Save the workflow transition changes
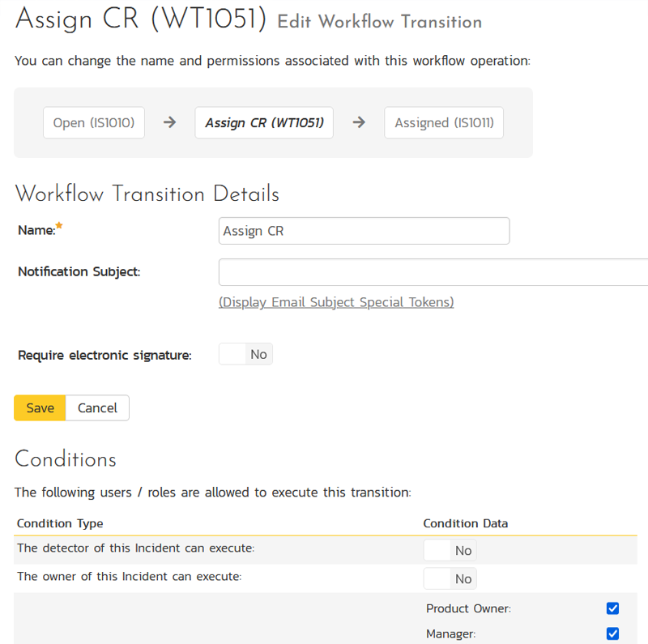Screen dimensions: 648x644 click(40, 408)
